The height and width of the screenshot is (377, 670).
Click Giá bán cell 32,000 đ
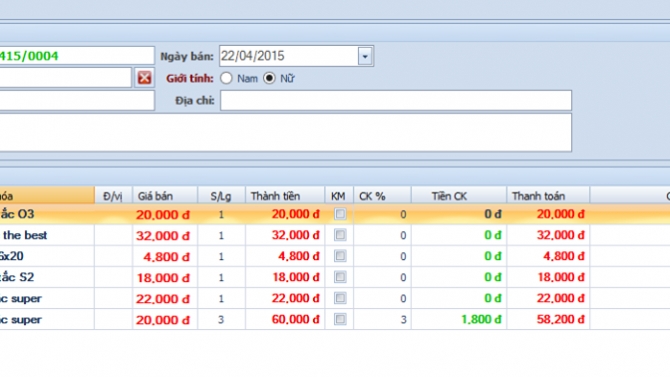pos(165,235)
